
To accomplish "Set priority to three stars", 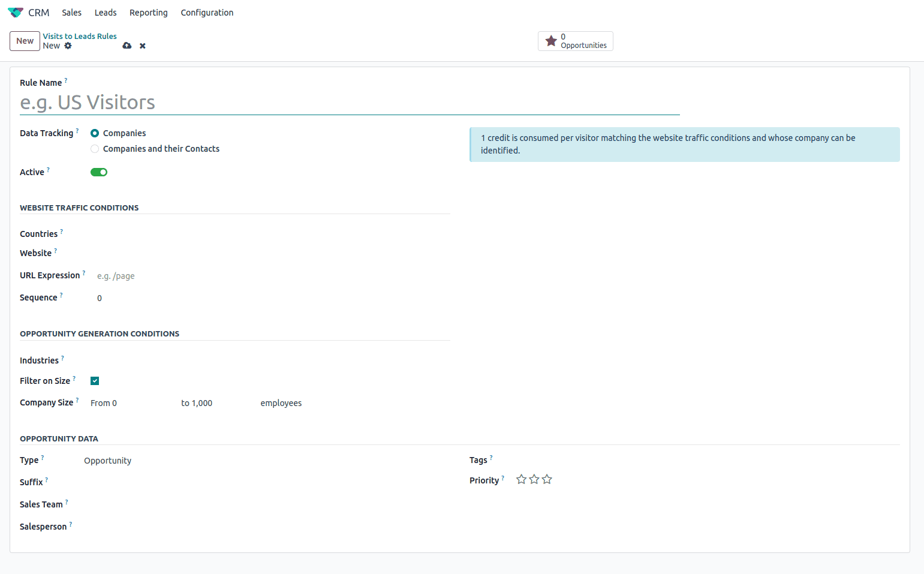I will (546, 479).
